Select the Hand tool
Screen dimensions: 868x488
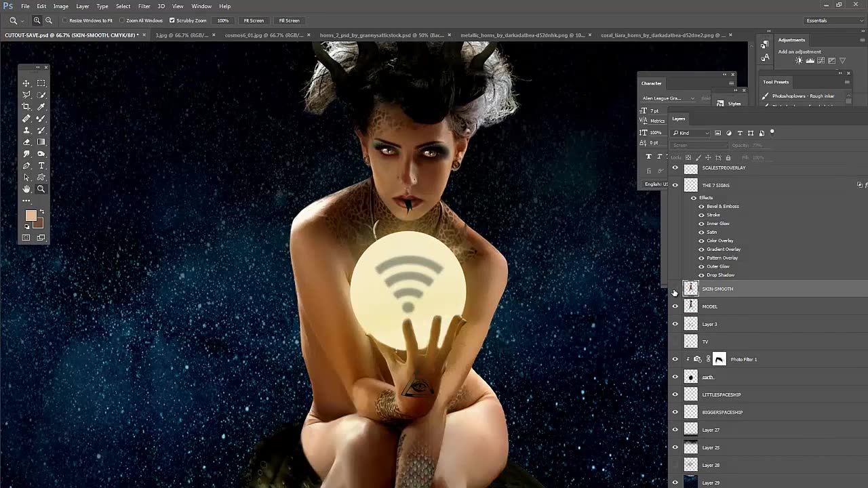point(26,189)
